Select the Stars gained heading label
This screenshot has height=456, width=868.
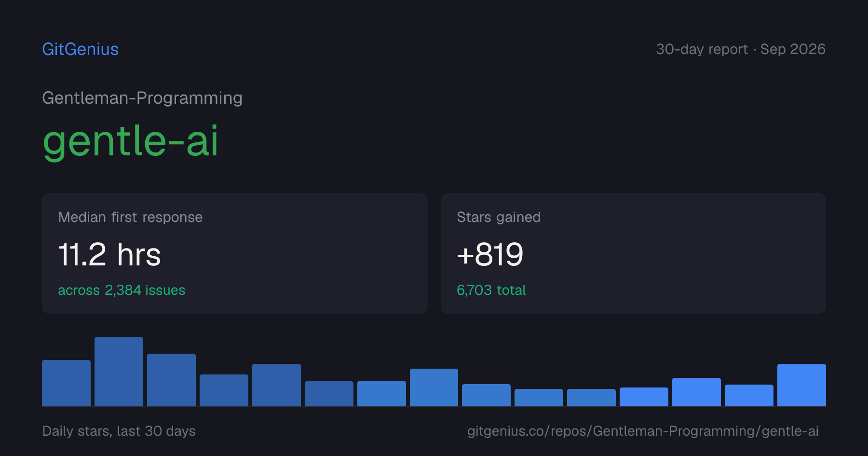pos(499,217)
